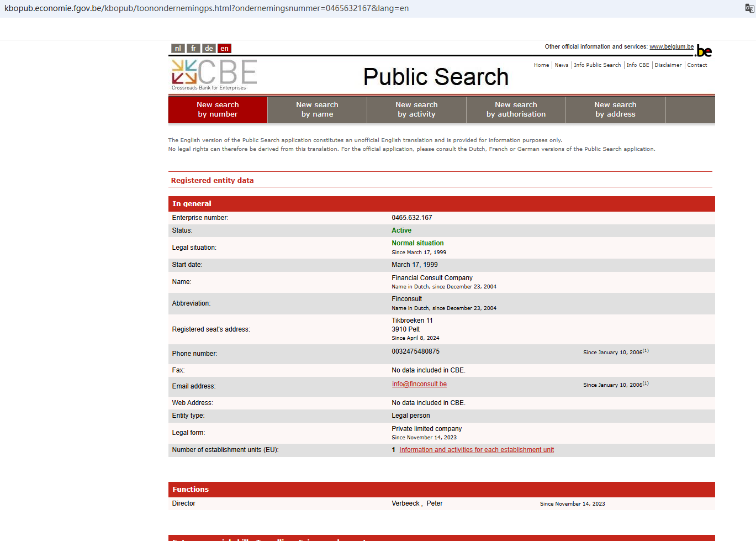Image resolution: width=756 pixels, height=541 pixels.
Task: Click the Web Address row's No data text
Action: (429, 403)
